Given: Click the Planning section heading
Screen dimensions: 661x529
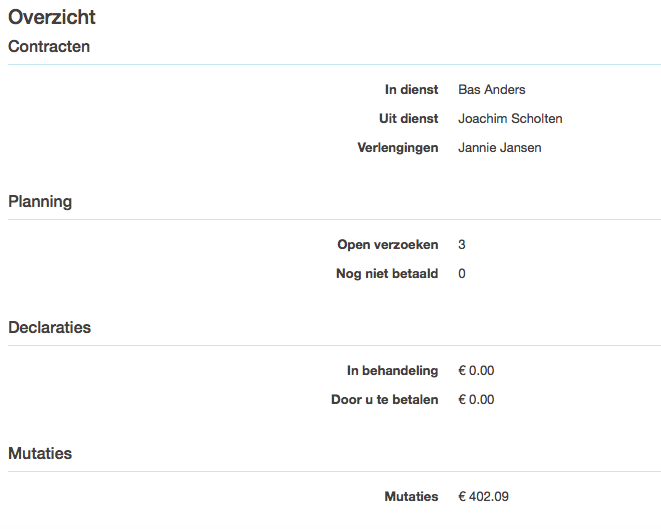Looking at the screenshot, I should (40, 202).
